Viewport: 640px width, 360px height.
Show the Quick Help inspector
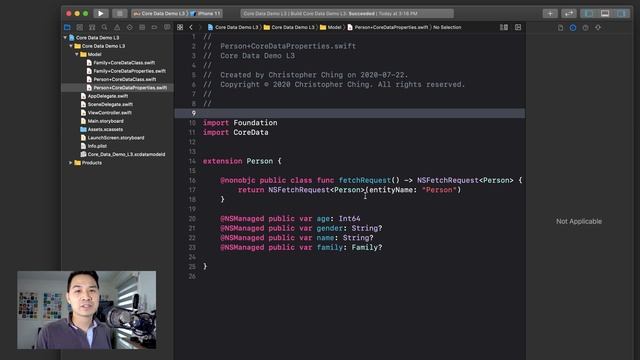[x=586, y=28]
